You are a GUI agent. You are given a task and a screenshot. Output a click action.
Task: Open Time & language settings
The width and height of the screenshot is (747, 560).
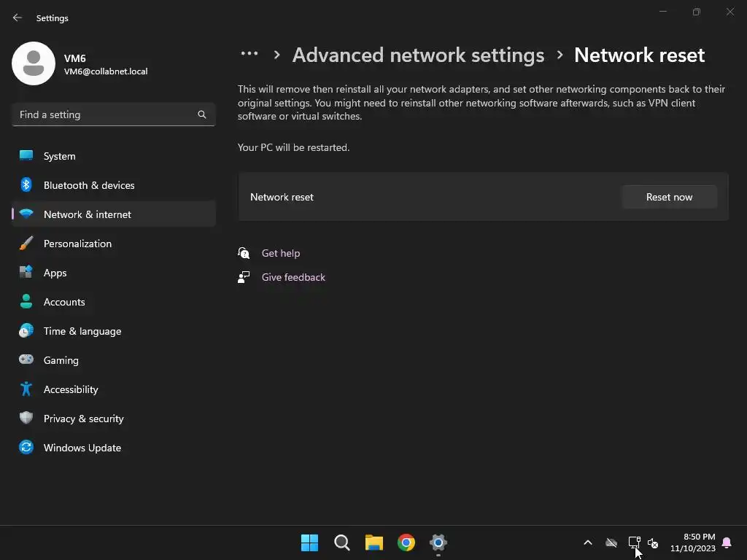[x=82, y=331]
